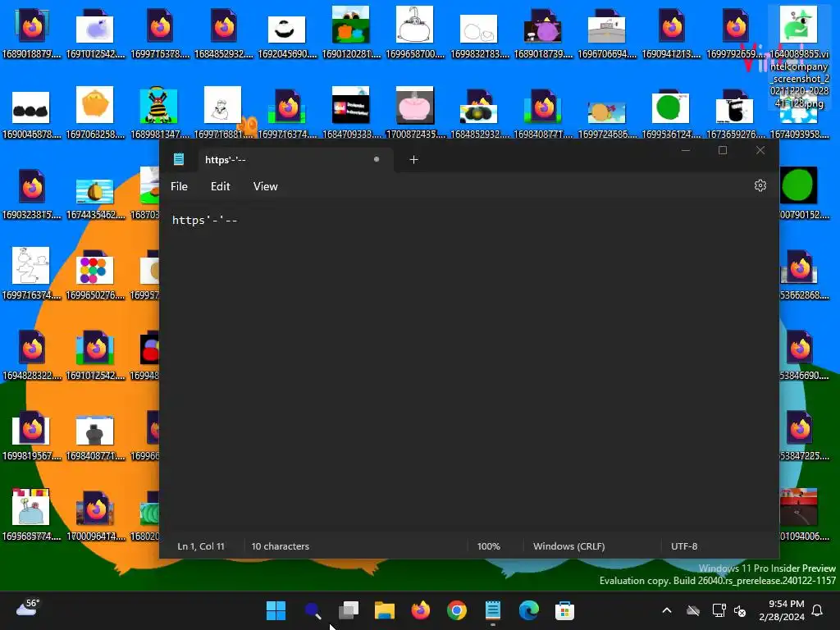The image size is (840, 630).
Task: Launch Google Chrome from the taskbar
Action: tap(456, 610)
